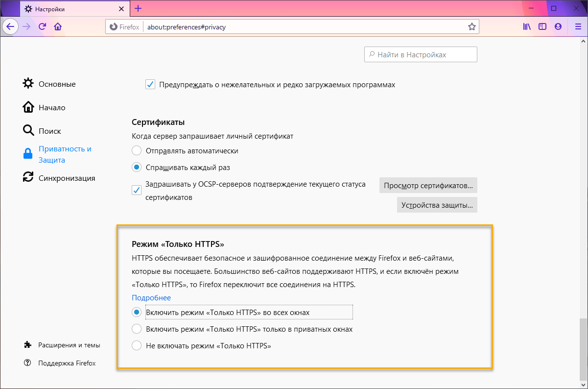Follow the "Подробнее" link about HTTPS-Only mode
588x389 pixels.
tap(151, 298)
